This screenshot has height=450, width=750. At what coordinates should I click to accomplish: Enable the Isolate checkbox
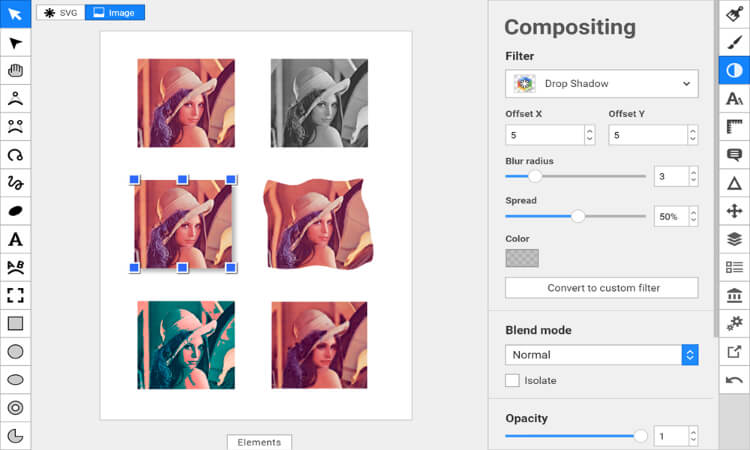click(x=513, y=380)
